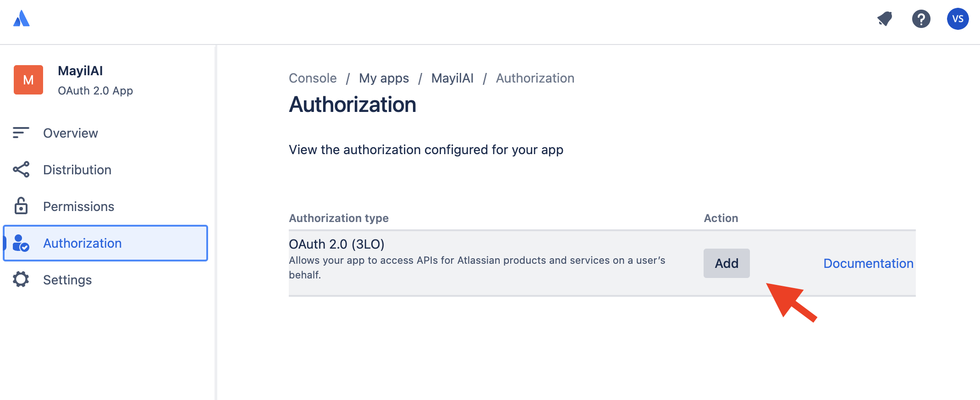The height and width of the screenshot is (400, 980).
Task: Click the MayilAI app name in sidebar
Action: (x=80, y=71)
